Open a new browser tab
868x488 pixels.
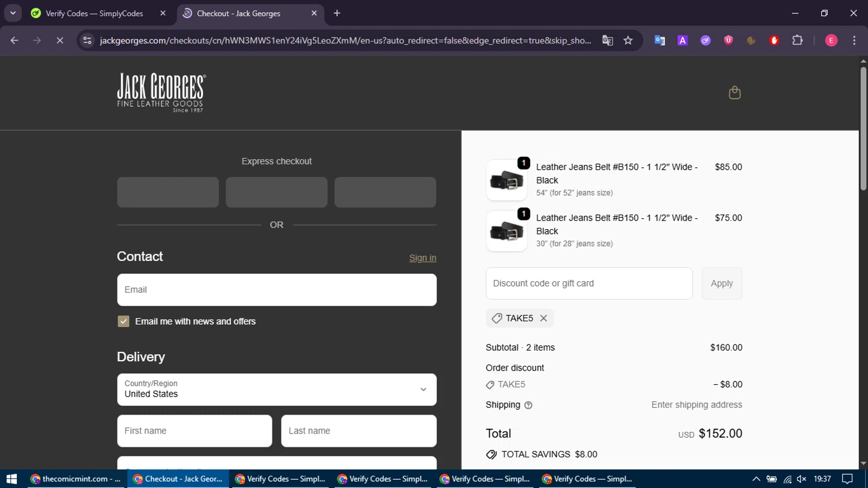click(337, 13)
